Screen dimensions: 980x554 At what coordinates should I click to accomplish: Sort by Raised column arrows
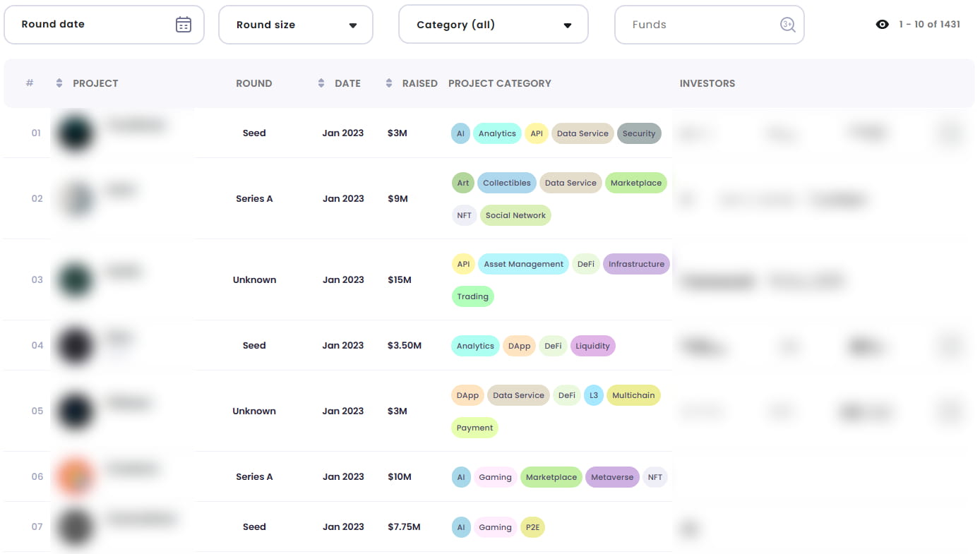[388, 83]
